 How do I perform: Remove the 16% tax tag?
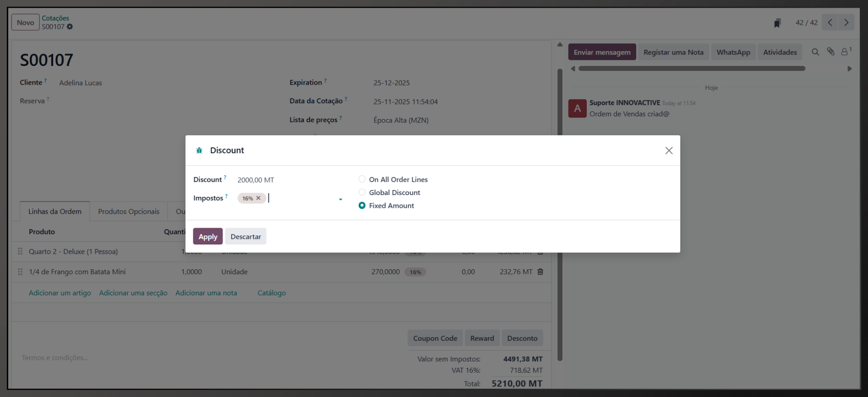258,198
